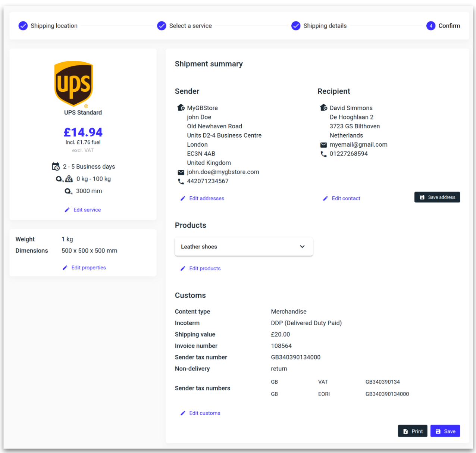Click the pencil icon beside Edit service
476x453 pixels.
[67, 210]
